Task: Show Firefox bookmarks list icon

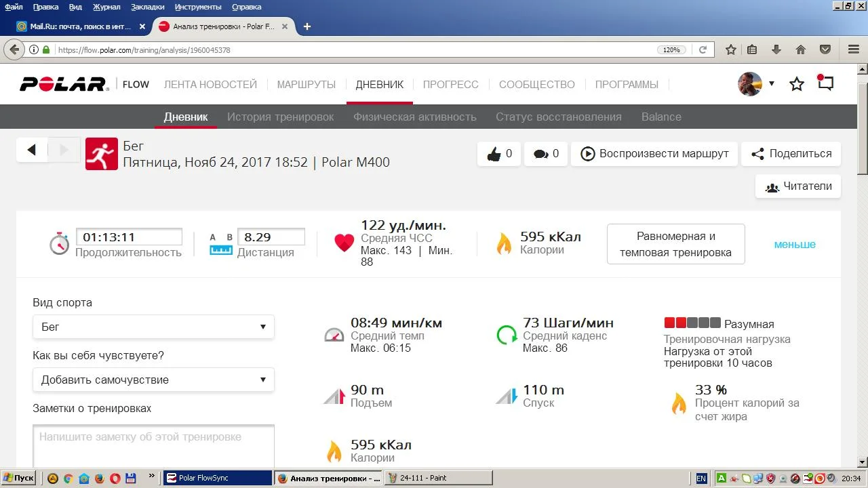Action: (x=752, y=49)
